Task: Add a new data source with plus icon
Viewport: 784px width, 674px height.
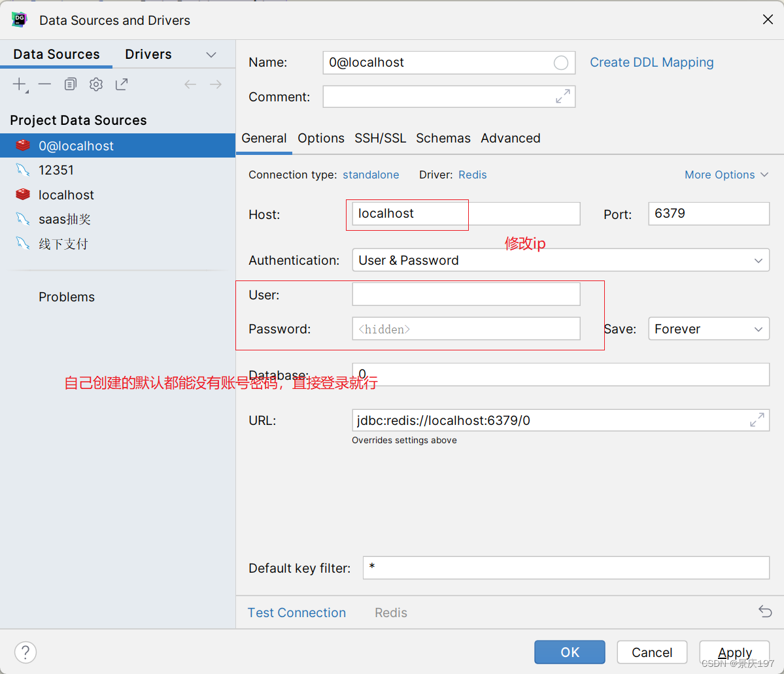Action: tap(20, 84)
